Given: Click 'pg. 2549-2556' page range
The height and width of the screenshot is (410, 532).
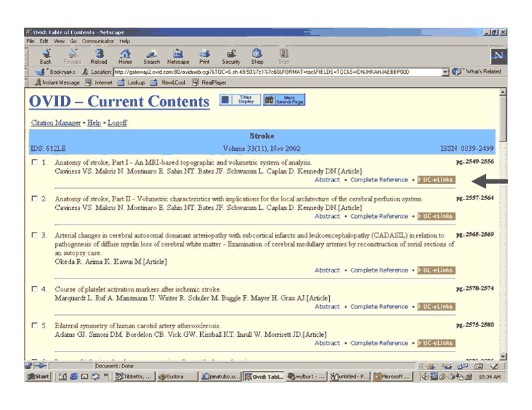Looking at the screenshot, I should coord(475,161).
